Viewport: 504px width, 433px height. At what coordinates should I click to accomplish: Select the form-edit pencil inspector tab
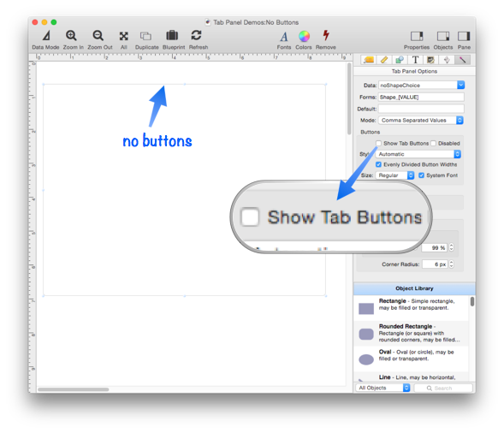coord(430,60)
